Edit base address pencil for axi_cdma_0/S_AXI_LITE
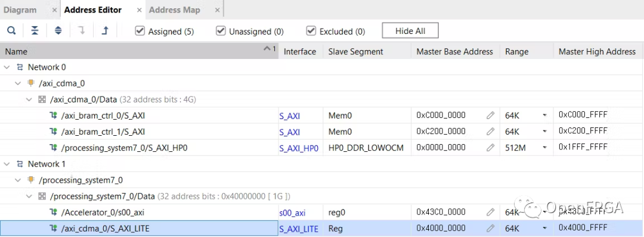The width and height of the screenshot is (644, 237). pyautogui.click(x=490, y=228)
